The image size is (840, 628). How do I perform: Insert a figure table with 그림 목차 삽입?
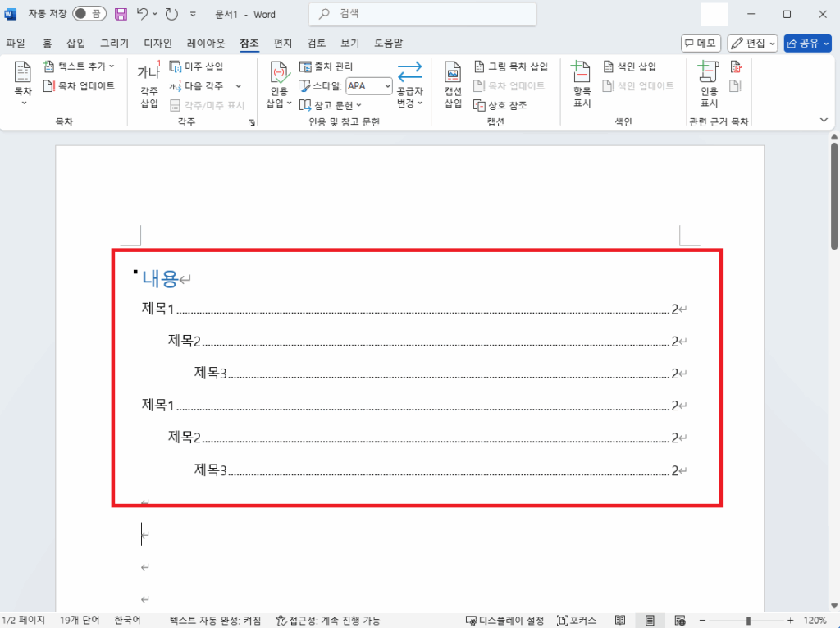512,66
